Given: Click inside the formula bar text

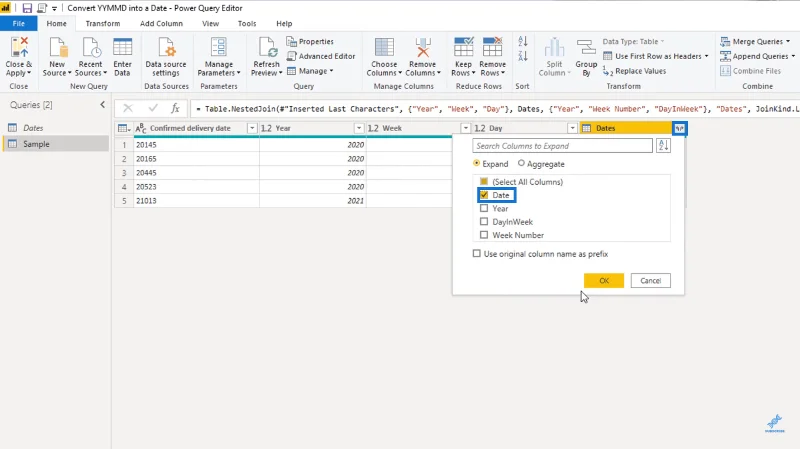Looking at the screenshot, I should 495,109.
